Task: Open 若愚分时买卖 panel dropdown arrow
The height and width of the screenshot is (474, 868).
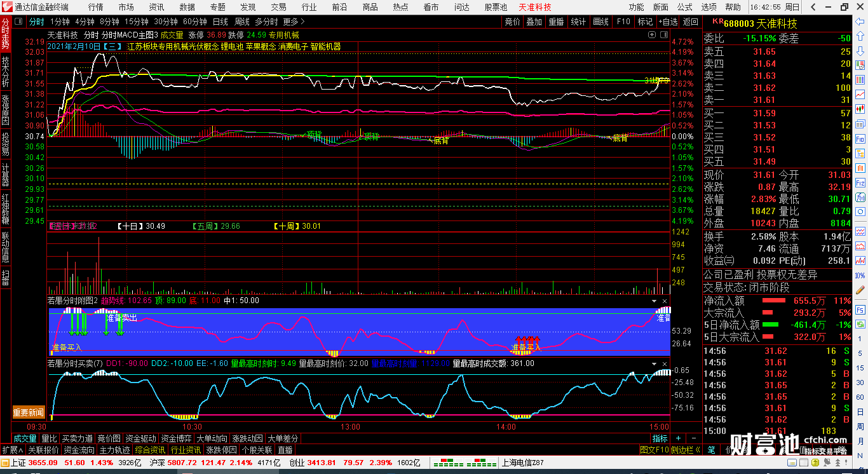Action: coord(654,363)
